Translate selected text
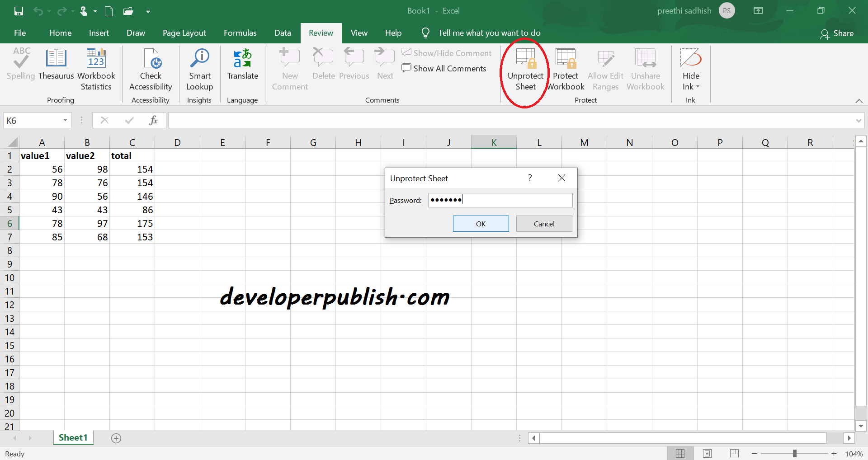 (x=242, y=66)
